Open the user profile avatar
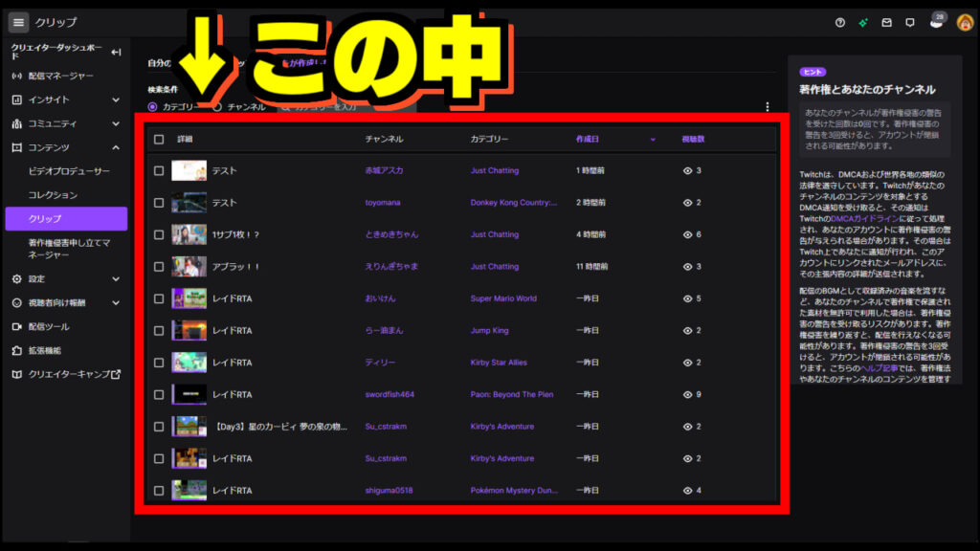Viewport: 980px width, 551px height. pyautogui.click(x=965, y=23)
